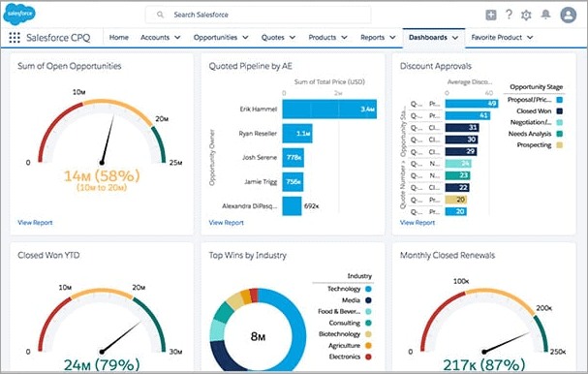Viewport: 588px width, 374px height.
Task: Expand the Opportunities dropdown chevron
Action: pos(245,38)
